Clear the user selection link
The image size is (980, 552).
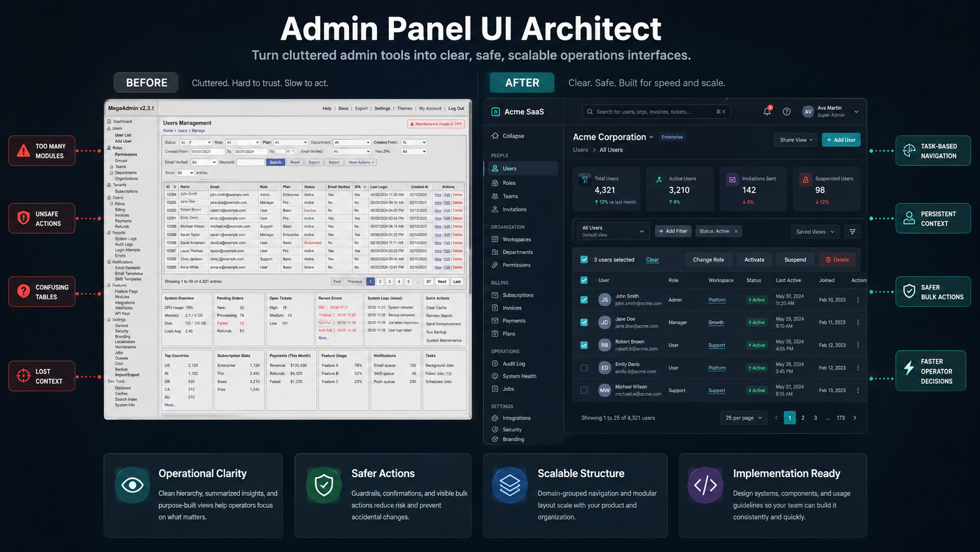(x=652, y=260)
